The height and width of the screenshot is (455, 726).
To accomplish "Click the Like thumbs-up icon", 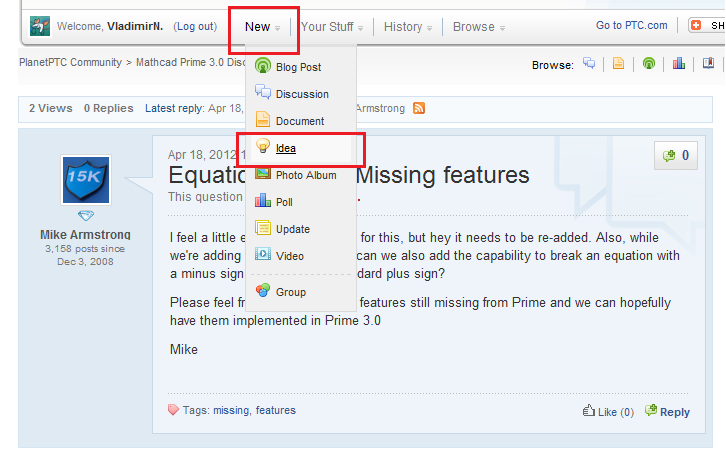I will (588, 411).
